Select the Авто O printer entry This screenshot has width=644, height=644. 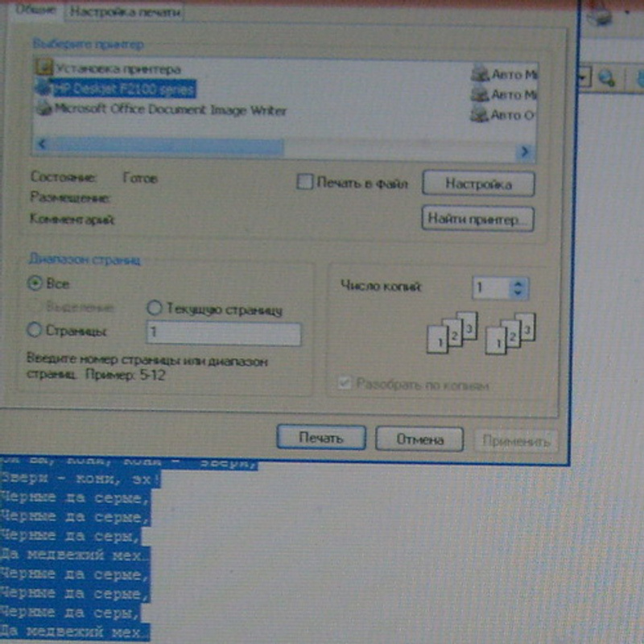[x=502, y=115]
